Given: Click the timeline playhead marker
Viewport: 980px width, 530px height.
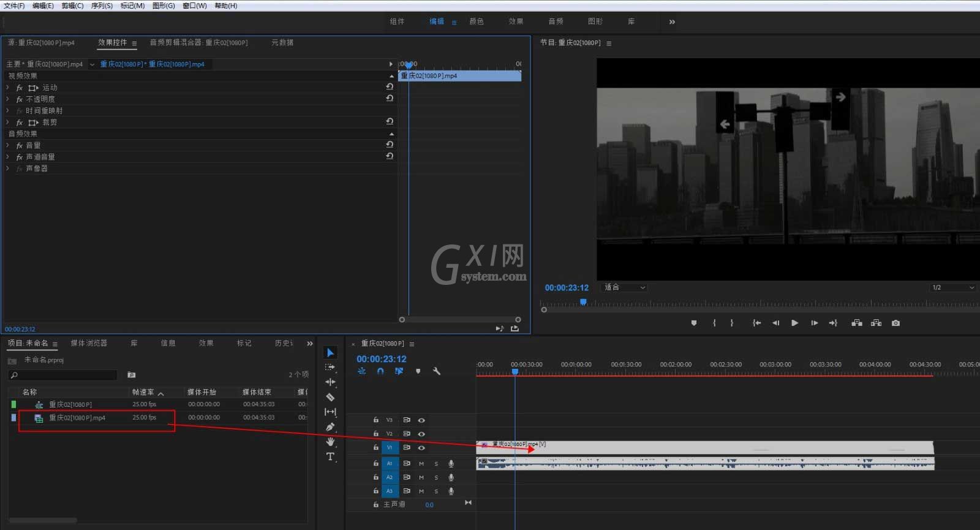Looking at the screenshot, I should tap(515, 372).
